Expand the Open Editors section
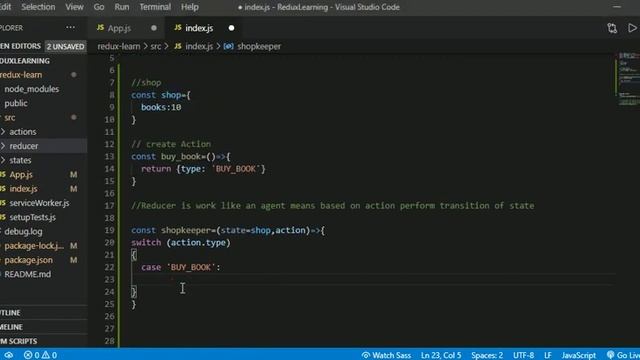Screen dimensions: 640x360 (x=20, y=46)
